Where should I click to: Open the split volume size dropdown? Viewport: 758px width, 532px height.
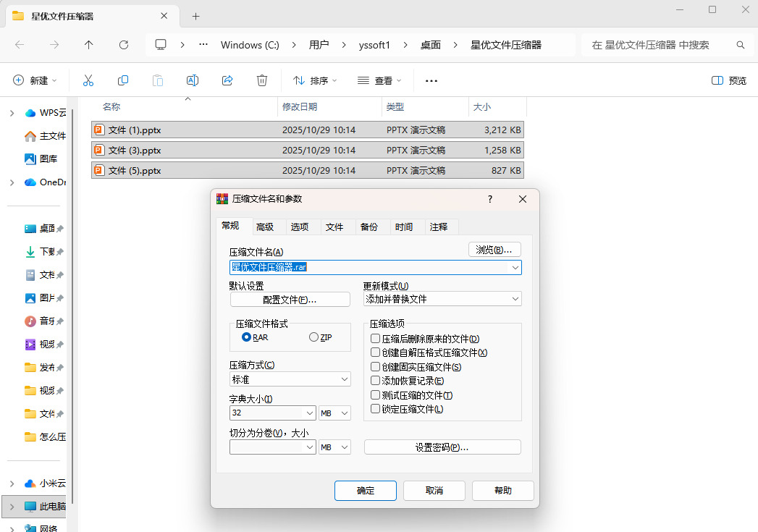[310, 447]
